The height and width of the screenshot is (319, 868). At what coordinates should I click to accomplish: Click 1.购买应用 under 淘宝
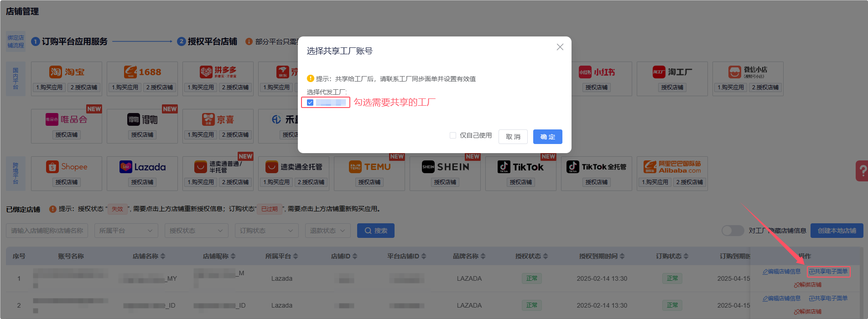pos(49,87)
